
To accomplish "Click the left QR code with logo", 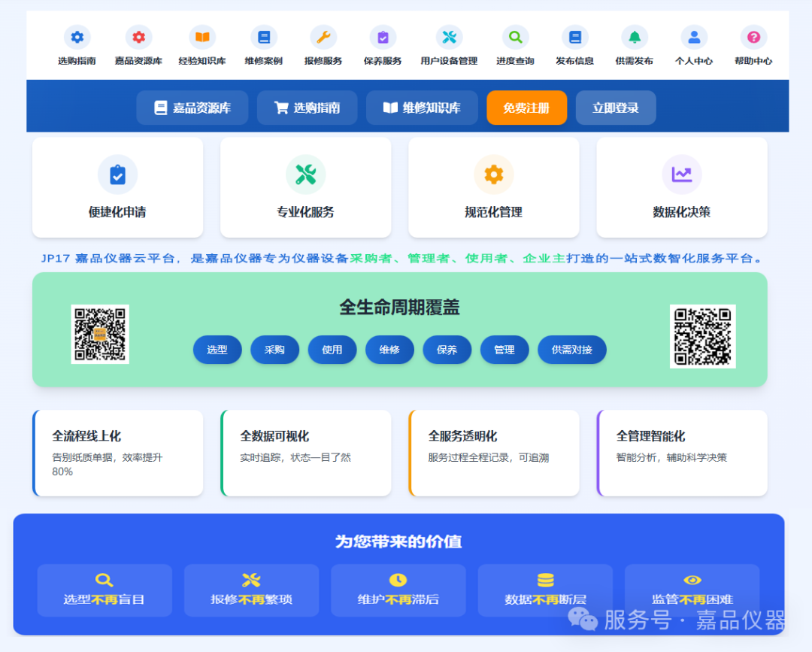I will [100, 334].
